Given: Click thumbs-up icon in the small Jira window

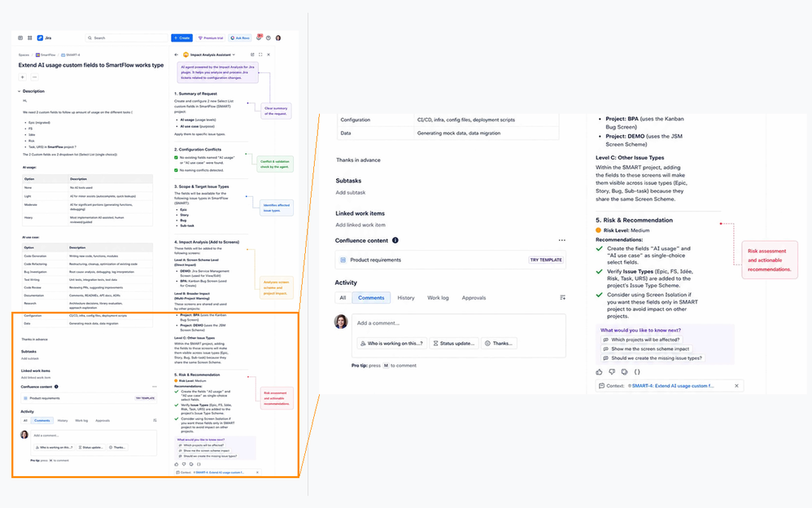Looking at the screenshot, I should click(177, 464).
